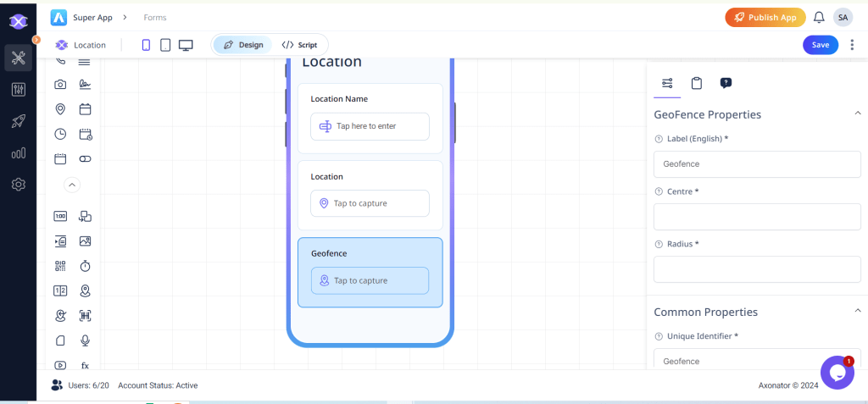Click the Publish App button
Viewport: 868px width, 404px height.
click(765, 17)
